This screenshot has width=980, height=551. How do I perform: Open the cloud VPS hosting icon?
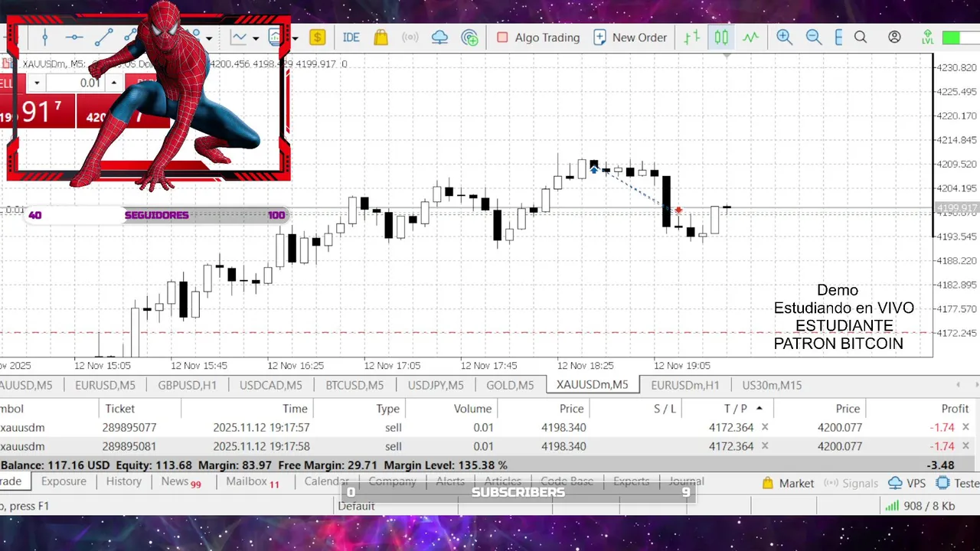click(x=439, y=37)
